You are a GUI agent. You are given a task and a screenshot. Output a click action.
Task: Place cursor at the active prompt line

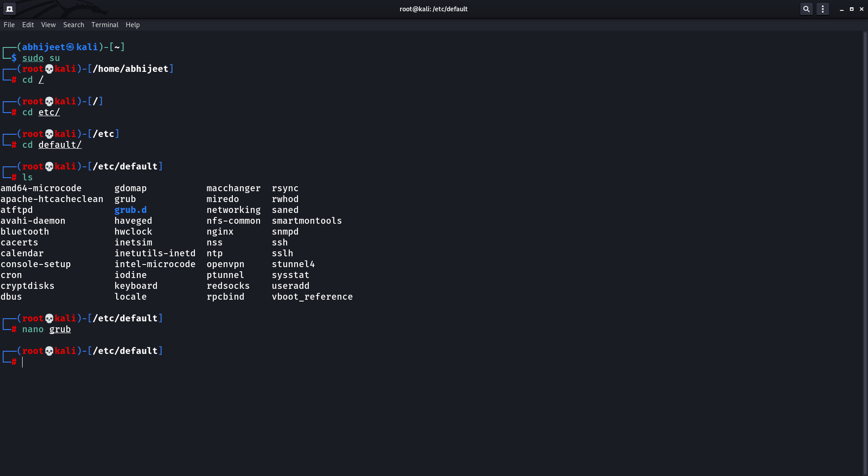(x=24, y=362)
